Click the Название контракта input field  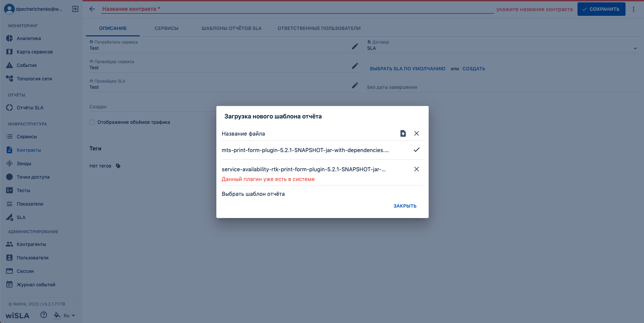298,9
